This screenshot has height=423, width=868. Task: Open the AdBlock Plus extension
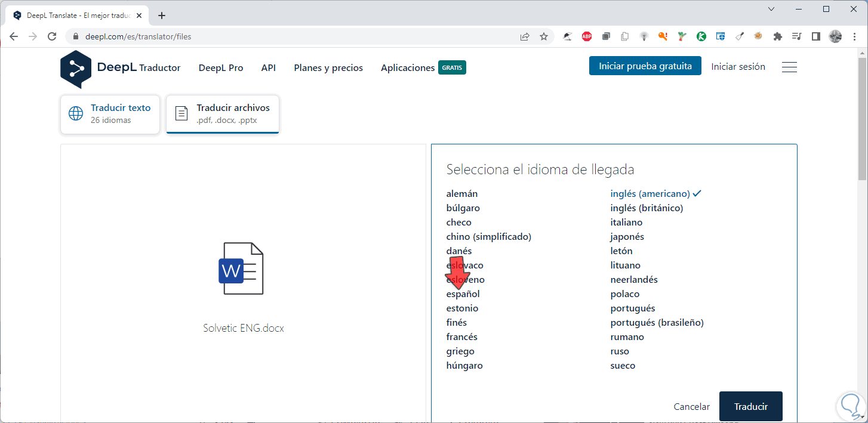pyautogui.click(x=587, y=36)
